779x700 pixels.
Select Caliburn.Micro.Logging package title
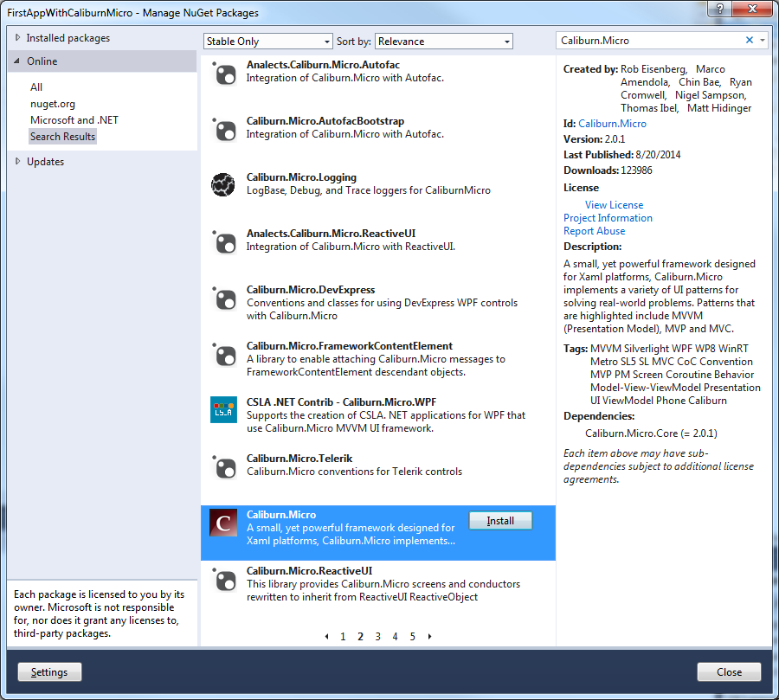point(301,177)
